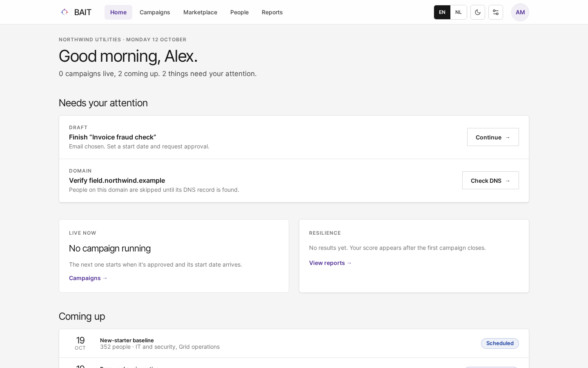Open the New-starter baseline campaign row
Image resolution: width=588 pixels, height=368 pixels.
pyautogui.click(x=294, y=343)
